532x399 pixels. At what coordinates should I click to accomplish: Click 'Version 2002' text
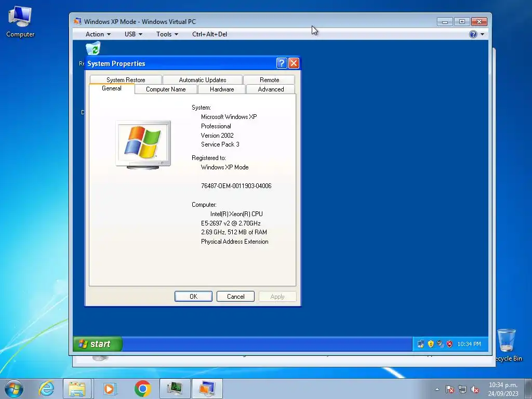point(217,136)
